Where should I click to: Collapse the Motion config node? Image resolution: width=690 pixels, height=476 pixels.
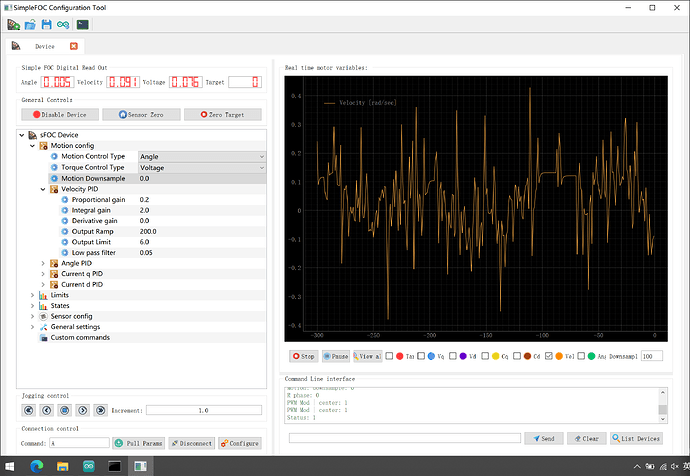pos(32,146)
